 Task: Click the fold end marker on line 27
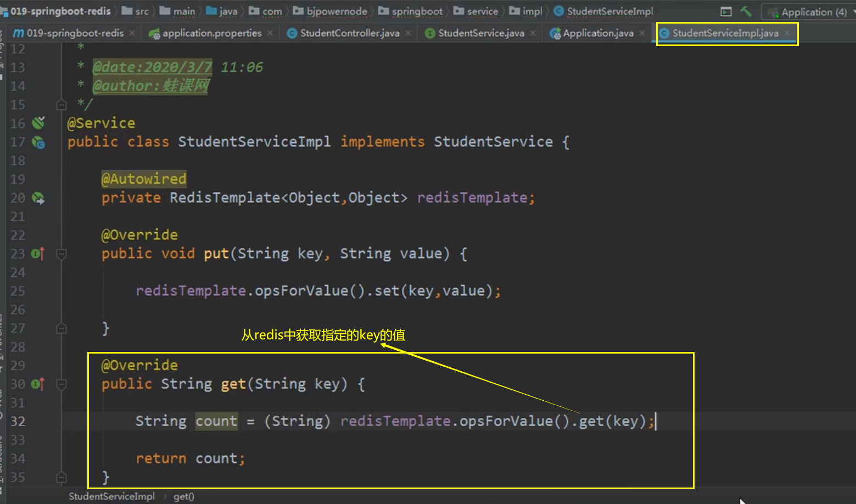point(61,328)
